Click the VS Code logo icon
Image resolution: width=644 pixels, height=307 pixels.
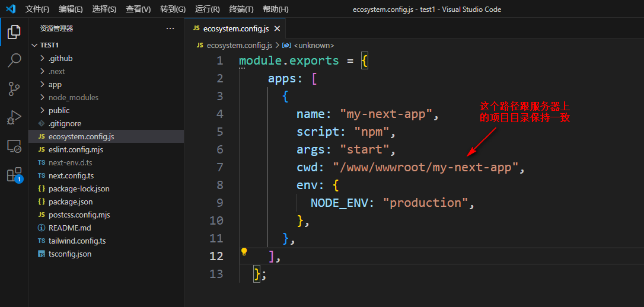[11, 9]
